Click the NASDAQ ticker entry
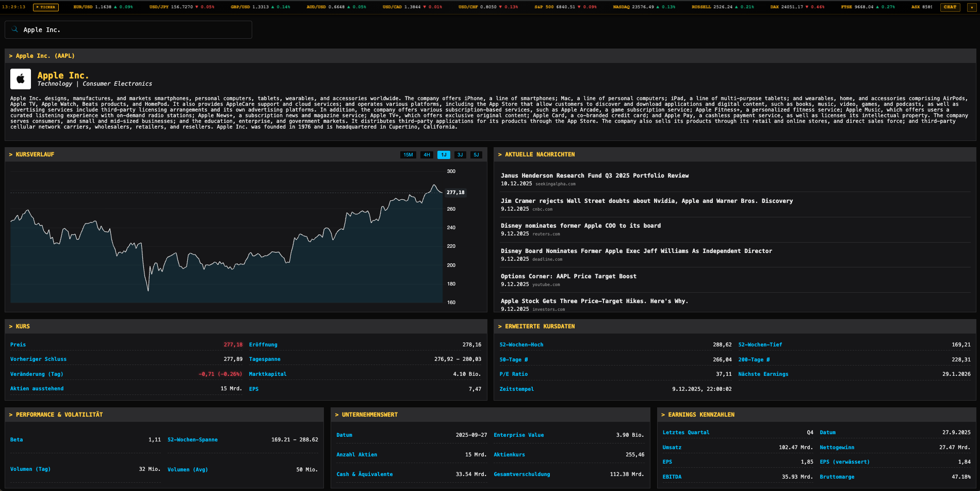Screen dimensions: 980x491 pos(644,7)
